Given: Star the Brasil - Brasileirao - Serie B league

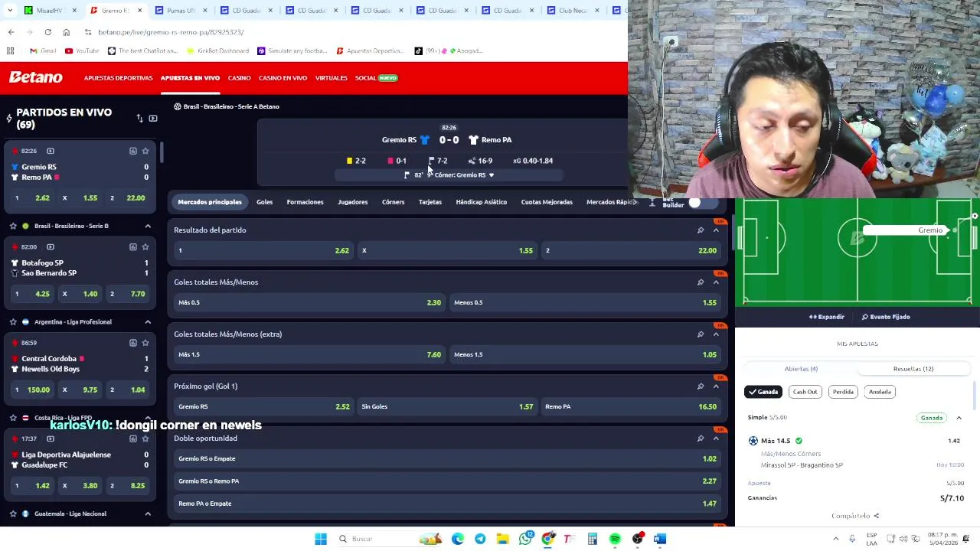Looking at the screenshot, I should [13, 226].
